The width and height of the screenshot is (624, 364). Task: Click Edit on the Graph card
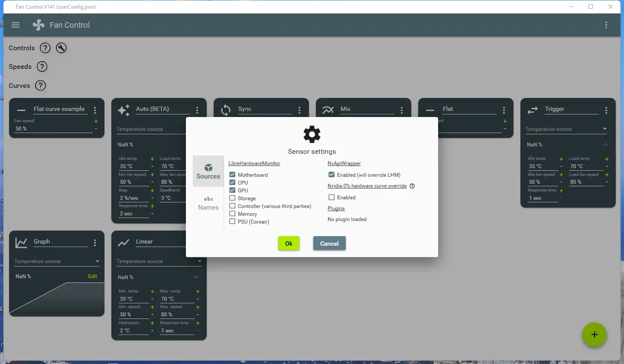(92, 276)
